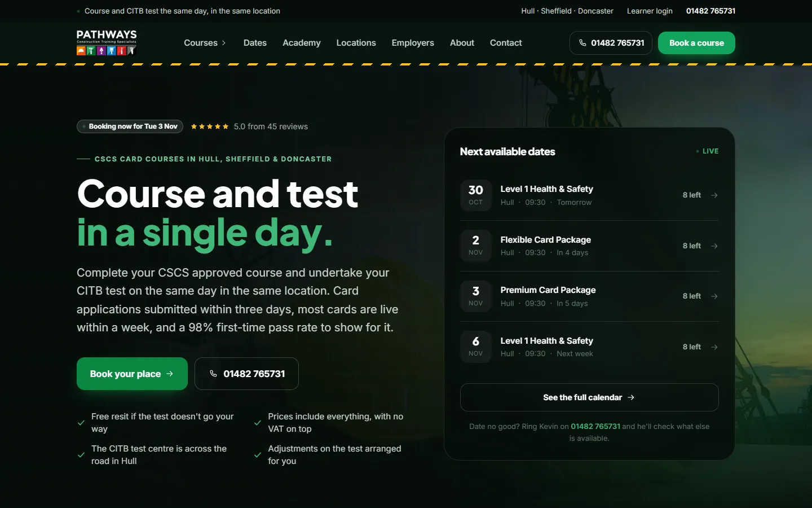Open the Dates page
This screenshot has width=812, height=508.
255,43
